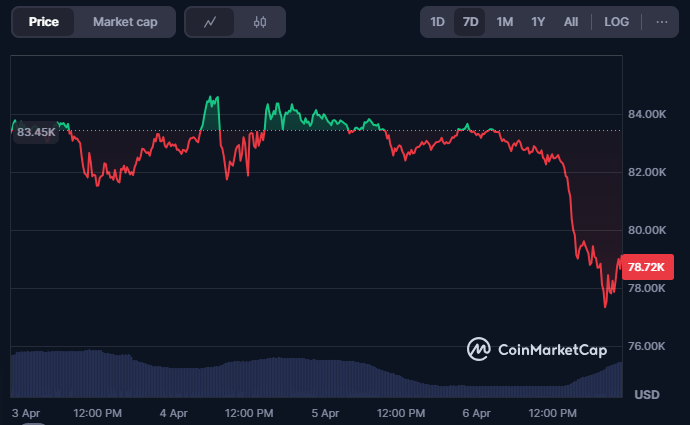This screenshot has height=425, width=690.
Task: Show the All time range
Action: pos(571,22)
